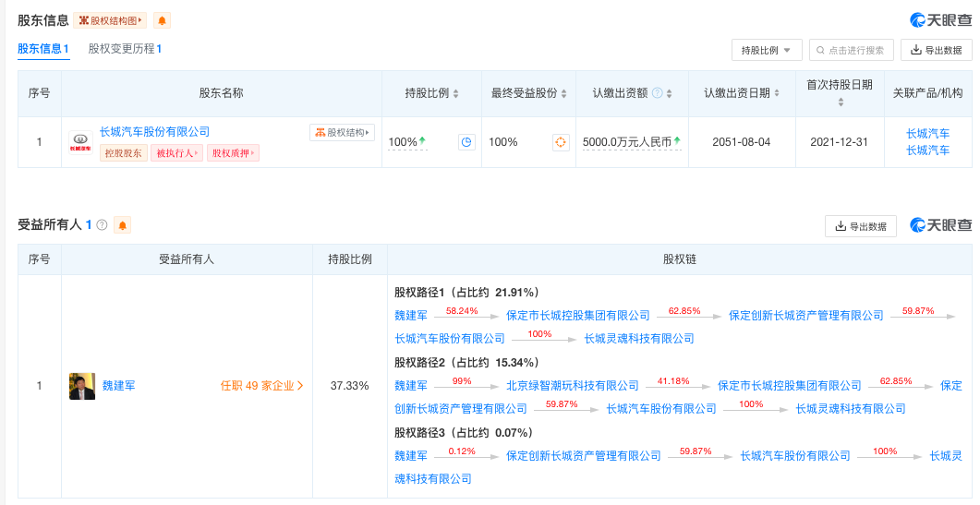980x505 pixels.
Task: Open 任职 49 家企业 link
Action: click(262, 386)
